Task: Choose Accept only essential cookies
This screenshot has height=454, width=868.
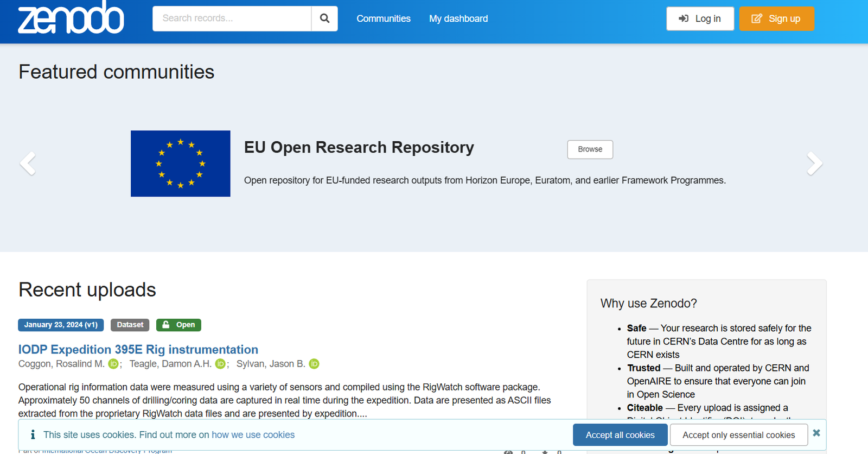Action: tap(738, 435)
